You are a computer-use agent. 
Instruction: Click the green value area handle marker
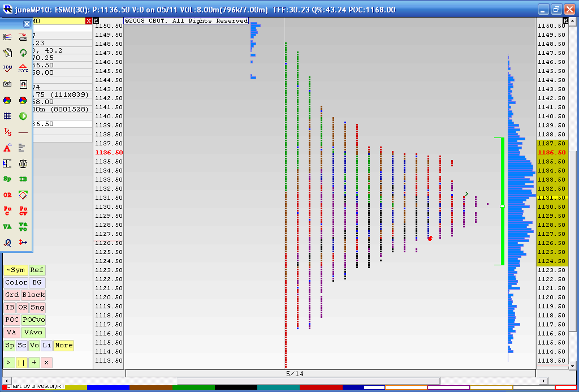502,206
